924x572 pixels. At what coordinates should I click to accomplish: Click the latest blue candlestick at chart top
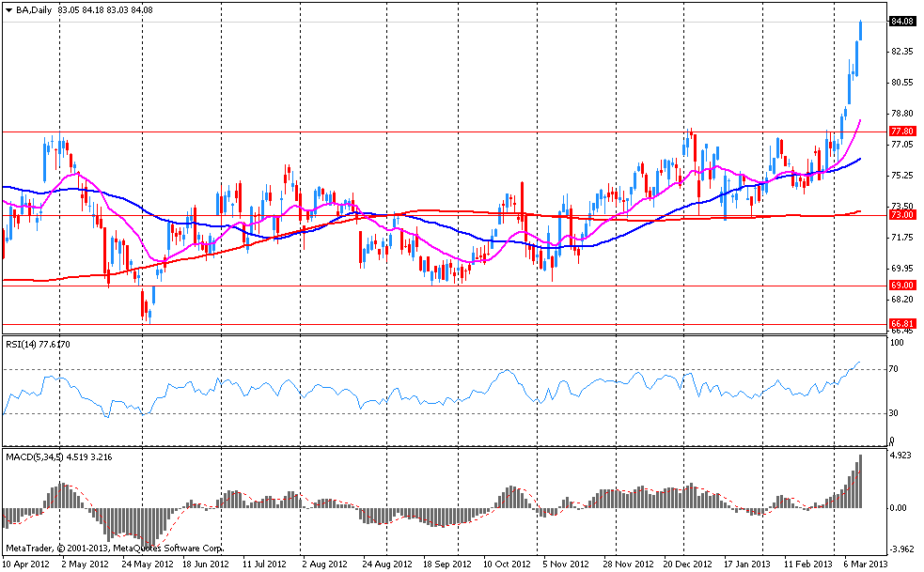pos(860,30)
